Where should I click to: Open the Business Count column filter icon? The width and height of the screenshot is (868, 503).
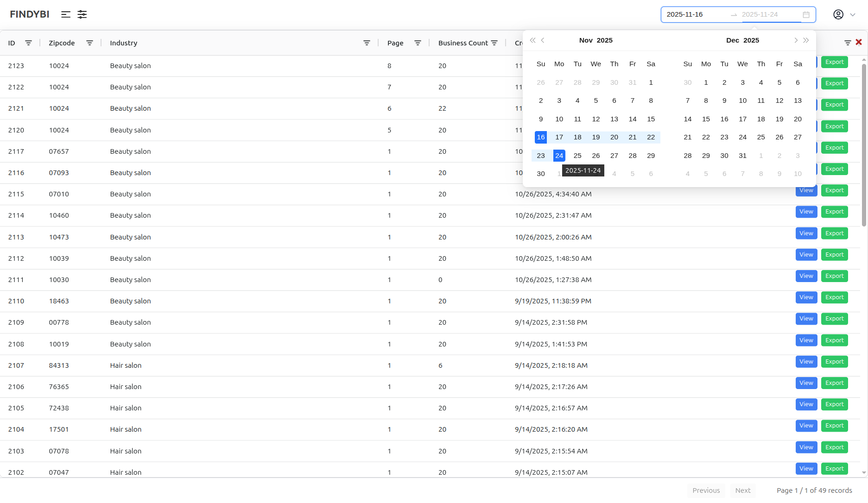point(494,43)
